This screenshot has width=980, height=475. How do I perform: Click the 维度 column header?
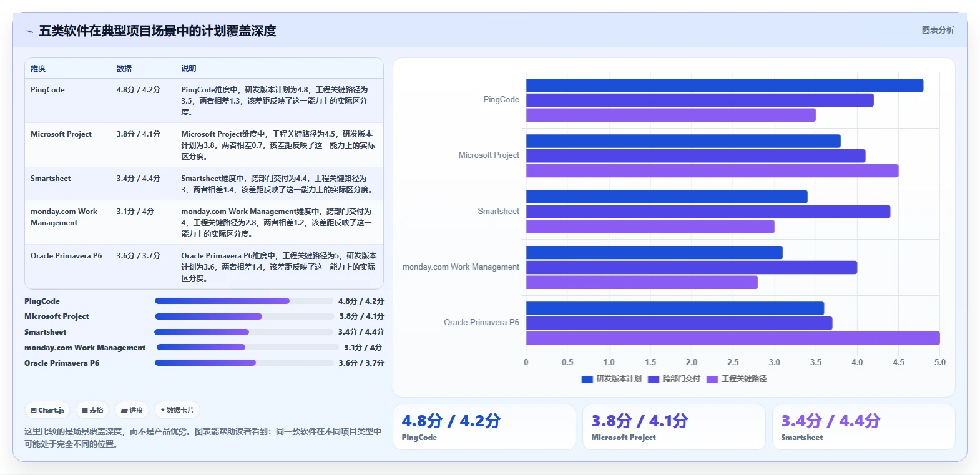click(x=38, y=69)
